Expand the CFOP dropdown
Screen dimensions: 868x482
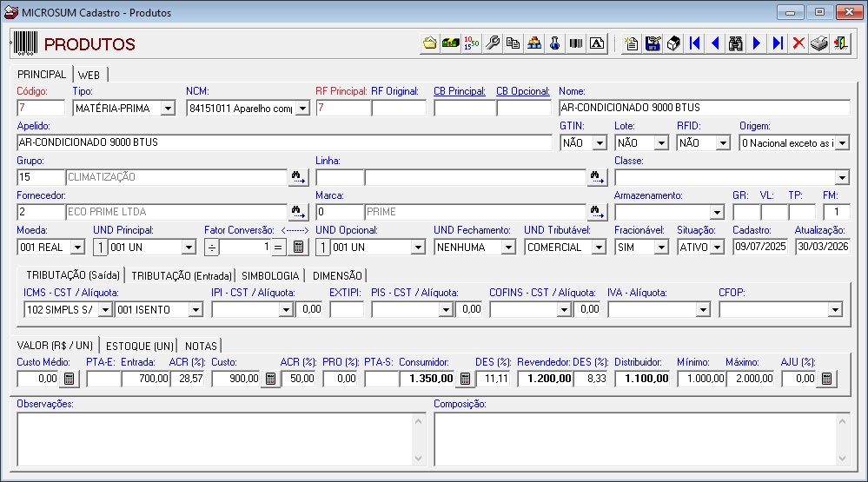(x=835, y=309)
